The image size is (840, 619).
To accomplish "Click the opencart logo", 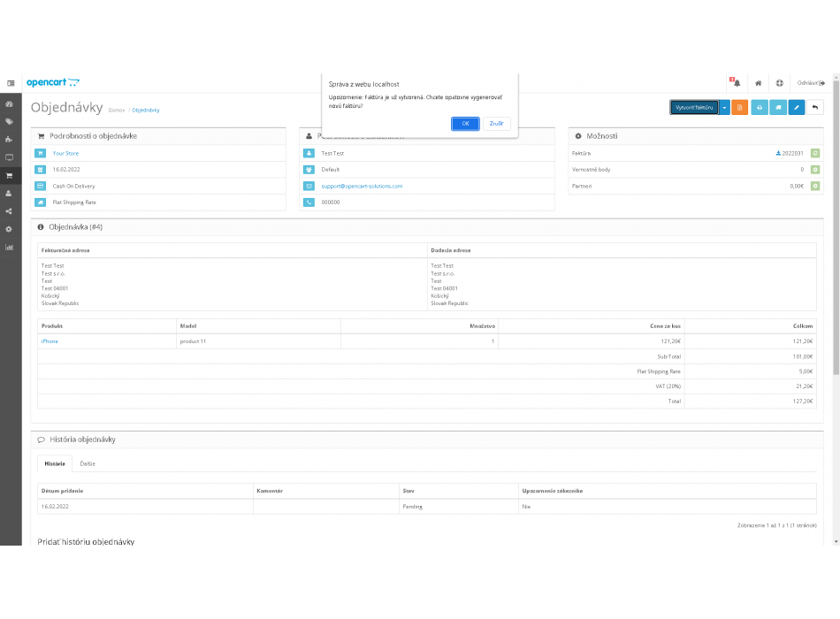I will pos(53,82).
